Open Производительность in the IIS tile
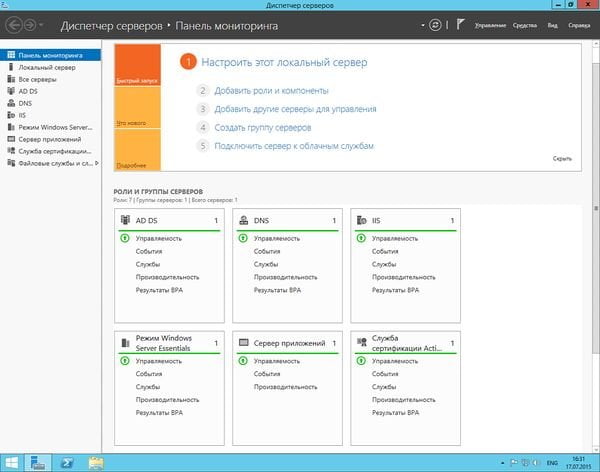The width and height of the screenshot is (600, 472). click(404, 277)
